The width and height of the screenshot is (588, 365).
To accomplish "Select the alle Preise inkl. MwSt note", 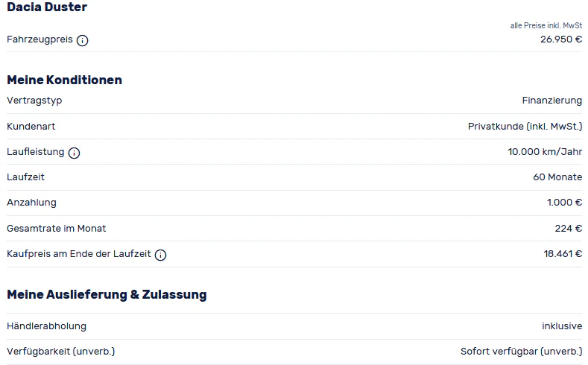I will pos(546,25).
